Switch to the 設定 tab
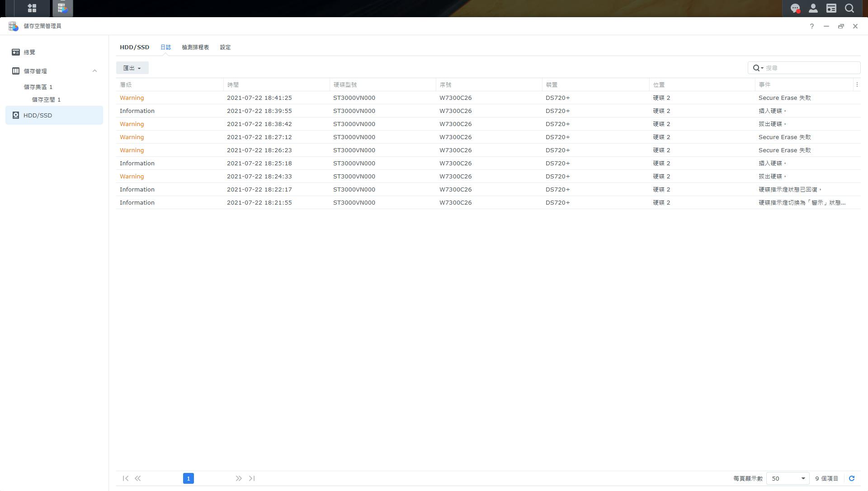The height and width of the screenshot is (491, 868). pos(225,47)
